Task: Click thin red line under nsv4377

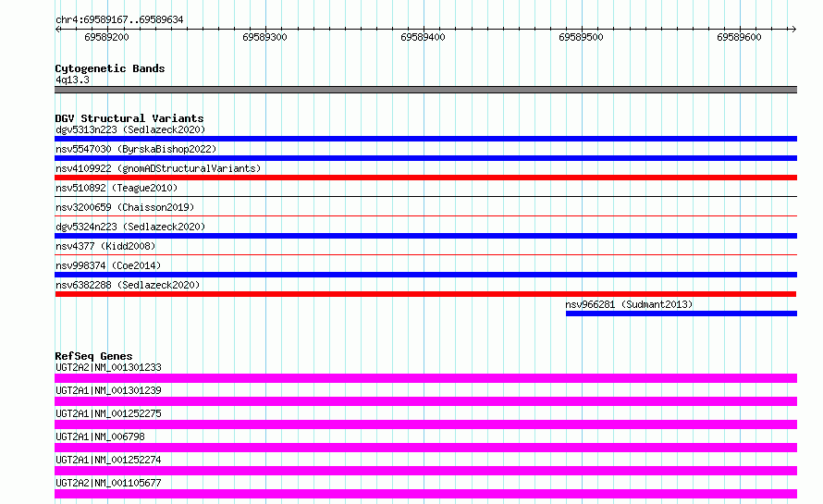Action: tap(425, 254)
